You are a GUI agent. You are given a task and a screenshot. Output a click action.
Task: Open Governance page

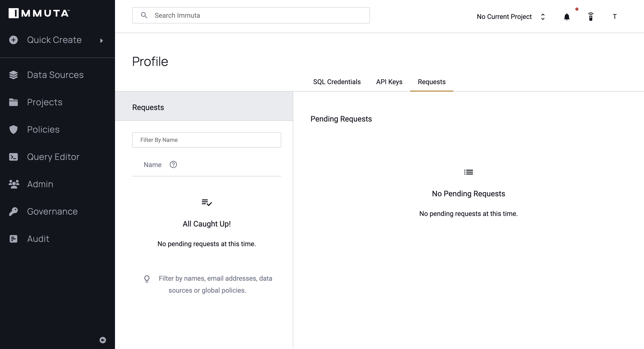[52, 211]
